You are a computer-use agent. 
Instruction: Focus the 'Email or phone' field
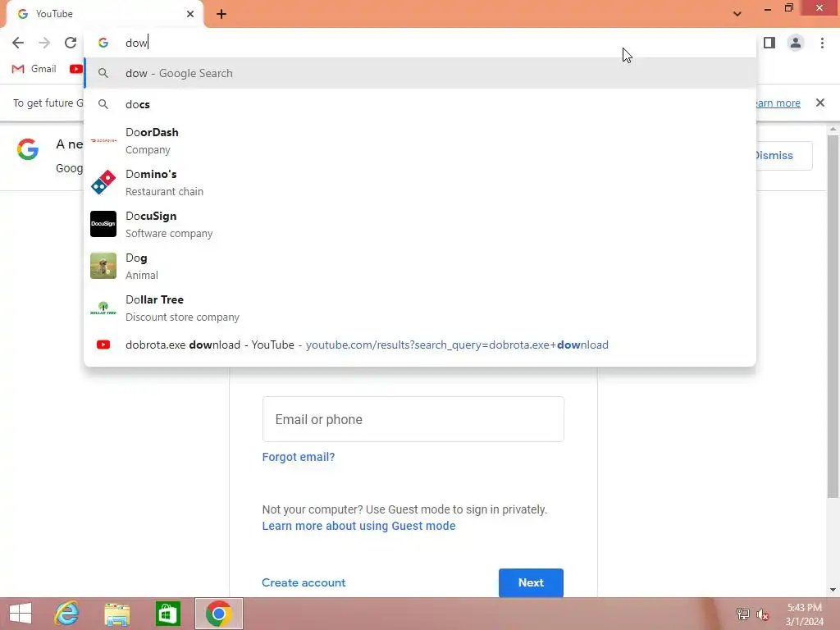click(x=413, y=419)
